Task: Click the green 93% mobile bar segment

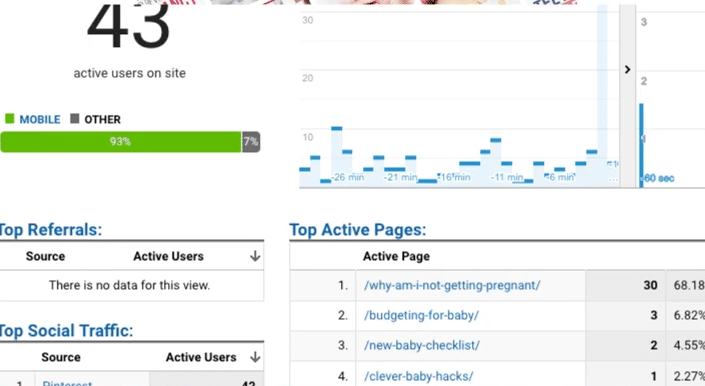Action: (120, 142)
